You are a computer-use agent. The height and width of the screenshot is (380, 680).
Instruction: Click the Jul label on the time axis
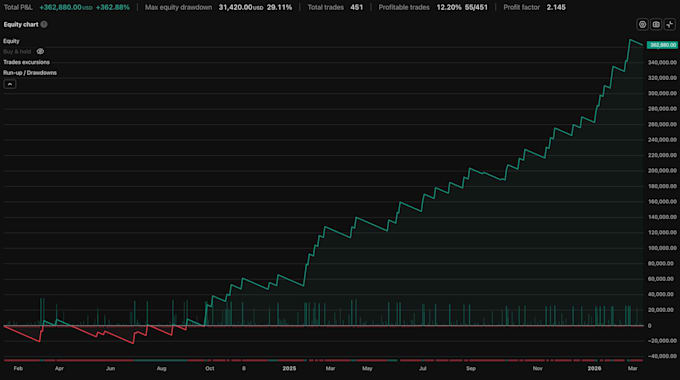(422, 369)
